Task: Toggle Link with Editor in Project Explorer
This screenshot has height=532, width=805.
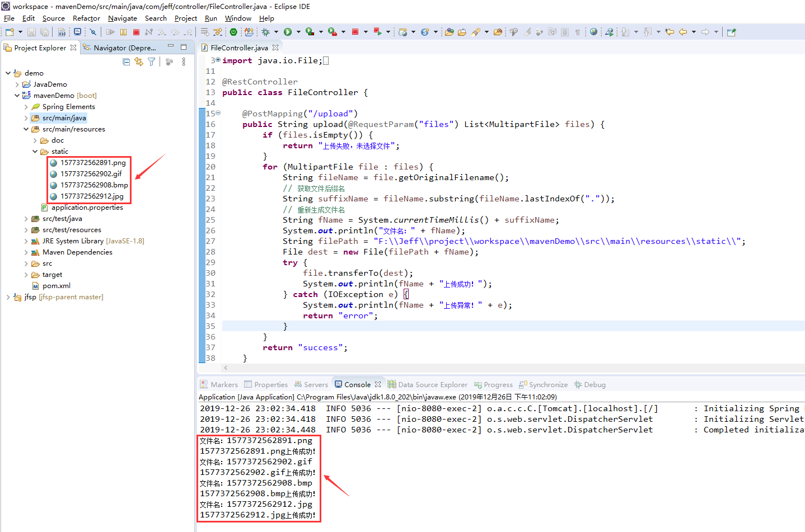Action: [138, 62]
